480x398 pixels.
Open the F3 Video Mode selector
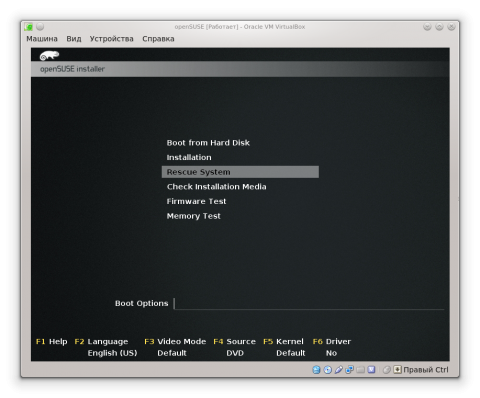point(175,342)
